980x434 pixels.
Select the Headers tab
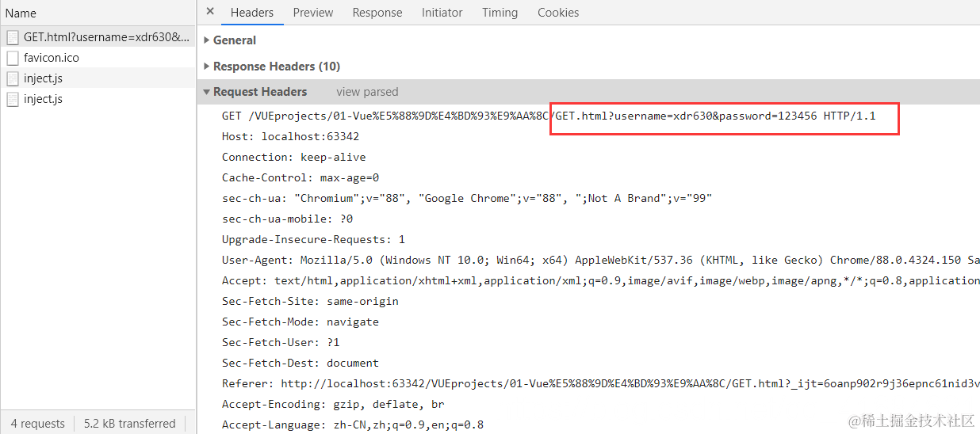(x=252, y=13)
